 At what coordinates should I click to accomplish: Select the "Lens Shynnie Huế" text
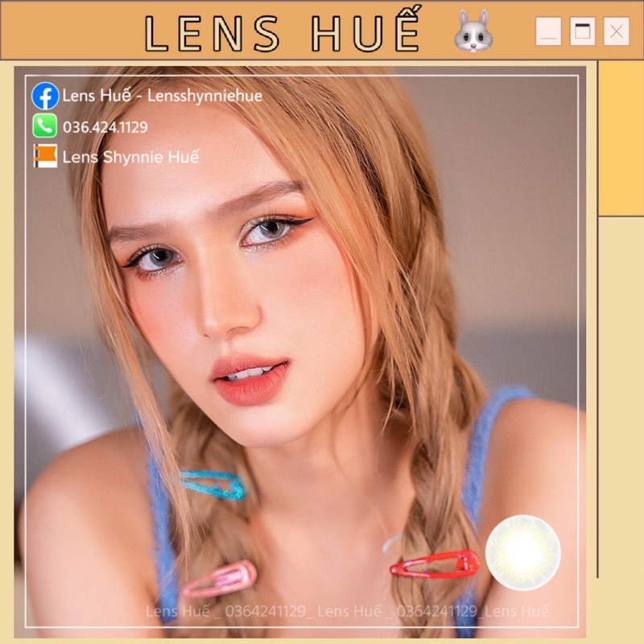click(x=131, y=157)
